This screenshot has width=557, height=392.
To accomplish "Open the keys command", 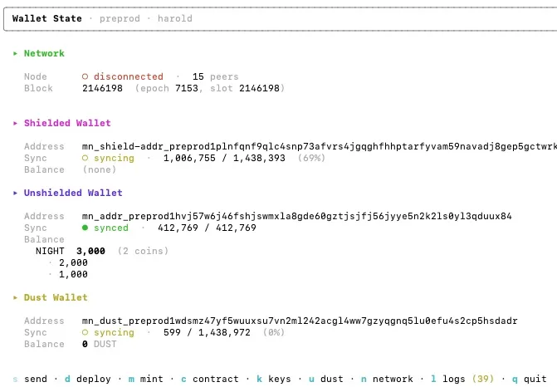I will click(x=274, y=379).
